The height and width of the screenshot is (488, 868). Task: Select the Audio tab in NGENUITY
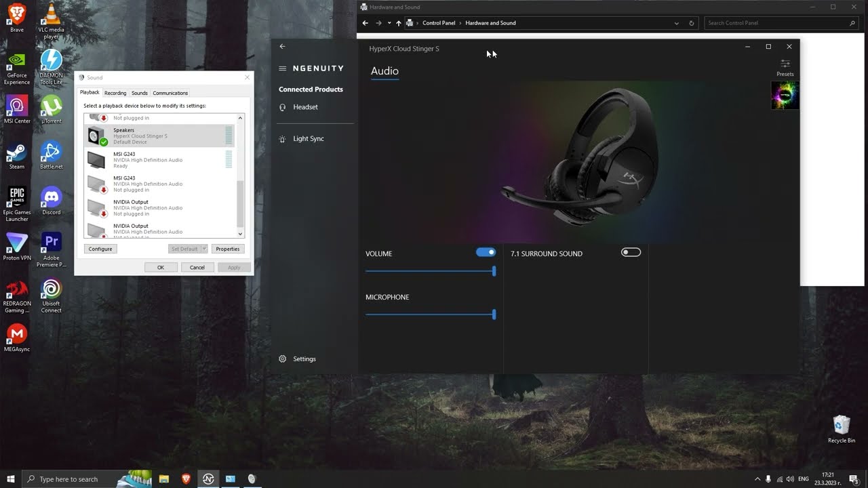point(384,71)
